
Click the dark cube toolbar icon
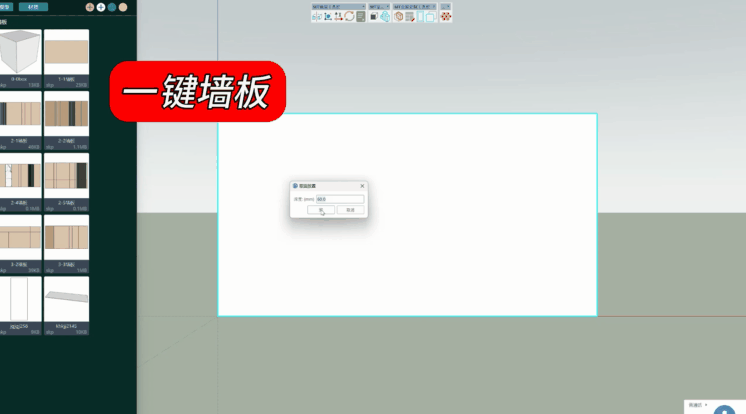coord(374,17)
